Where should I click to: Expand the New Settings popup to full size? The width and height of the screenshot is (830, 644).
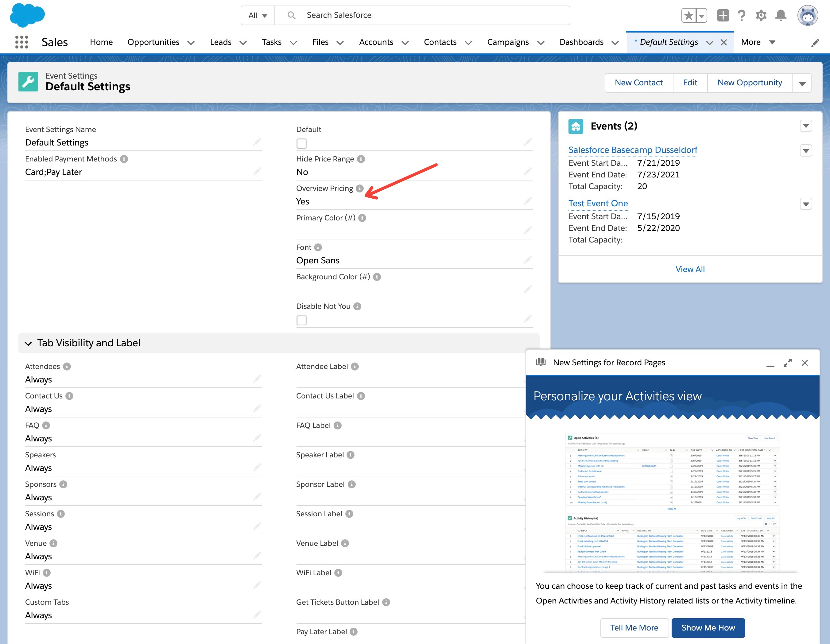[x=788, y=363]
